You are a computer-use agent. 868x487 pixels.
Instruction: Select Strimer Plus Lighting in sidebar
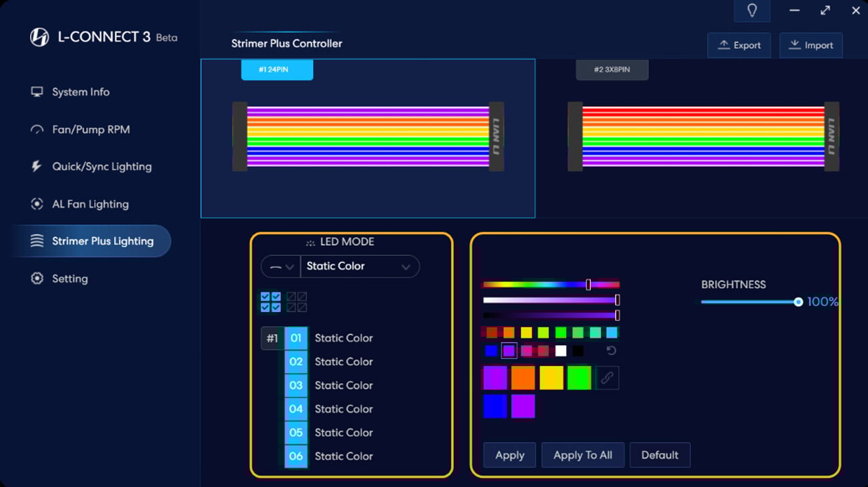pos(91,241)
